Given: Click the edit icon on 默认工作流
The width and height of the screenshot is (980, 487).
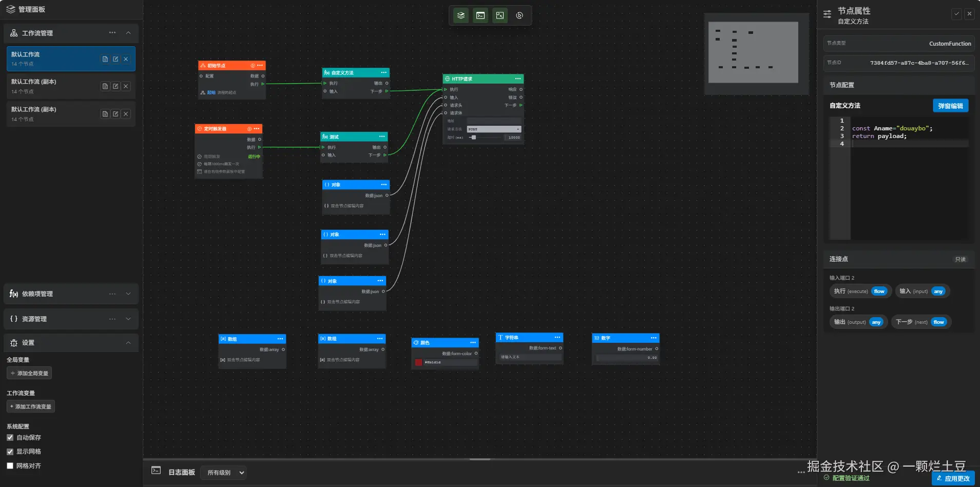Looking at the screenshot, I should pos(116,59).
